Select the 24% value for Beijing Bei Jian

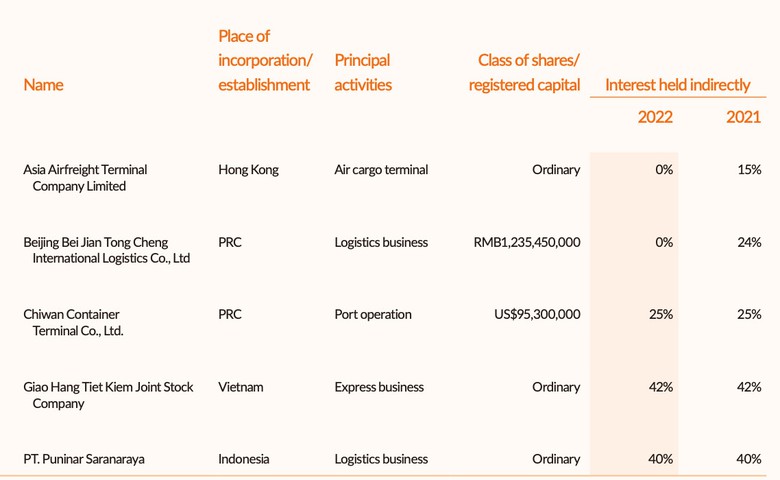click(x=749, y=242)
